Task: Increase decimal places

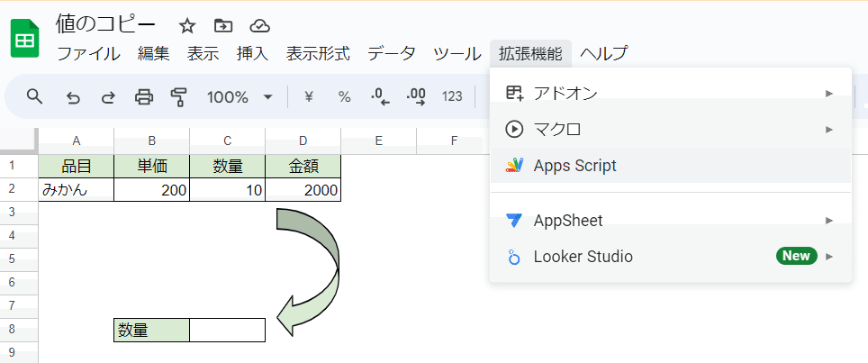Action: [416, 96]
